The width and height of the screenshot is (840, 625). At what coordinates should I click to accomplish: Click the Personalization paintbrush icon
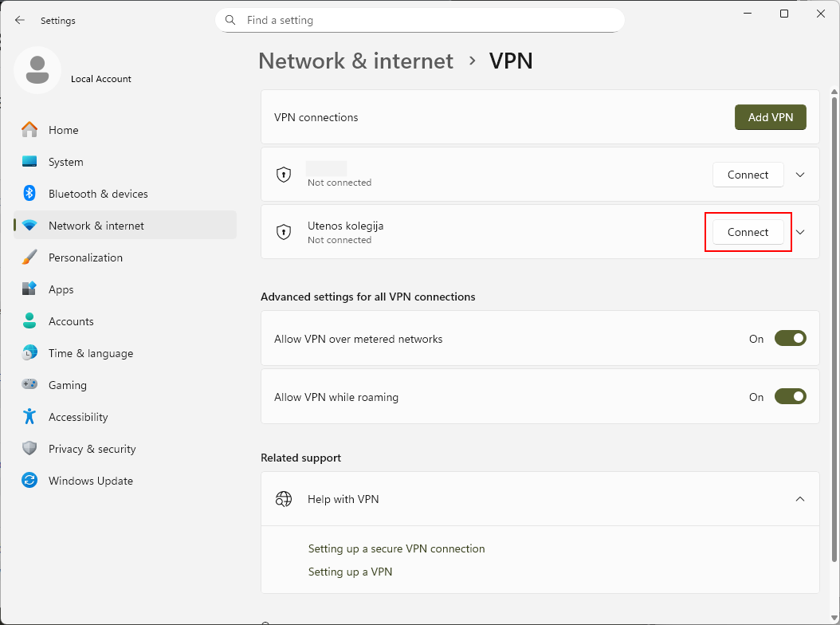[x=29, y=257]
